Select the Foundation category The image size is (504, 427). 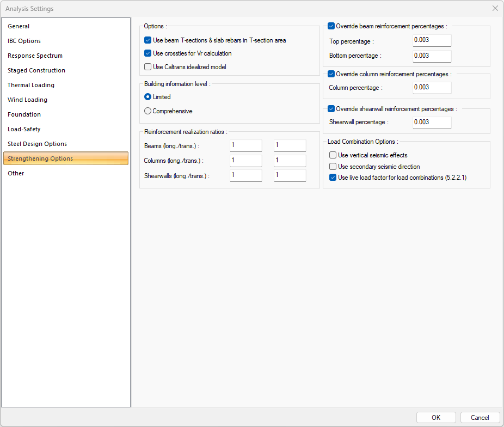[x=24, y=114]
